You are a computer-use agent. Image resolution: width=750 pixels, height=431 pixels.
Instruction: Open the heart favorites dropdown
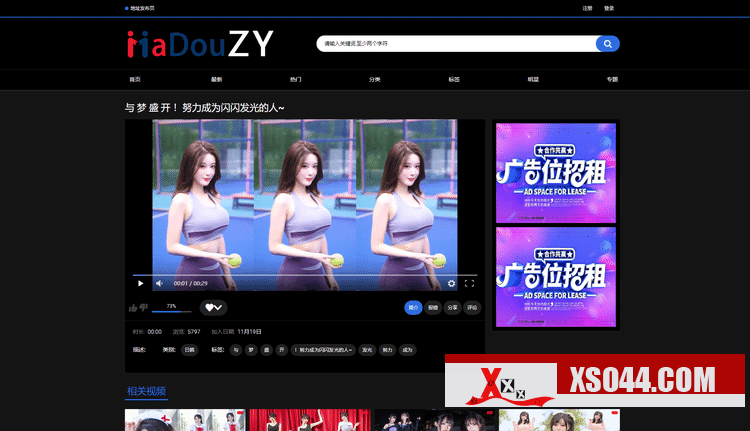[x=213, y=308]
